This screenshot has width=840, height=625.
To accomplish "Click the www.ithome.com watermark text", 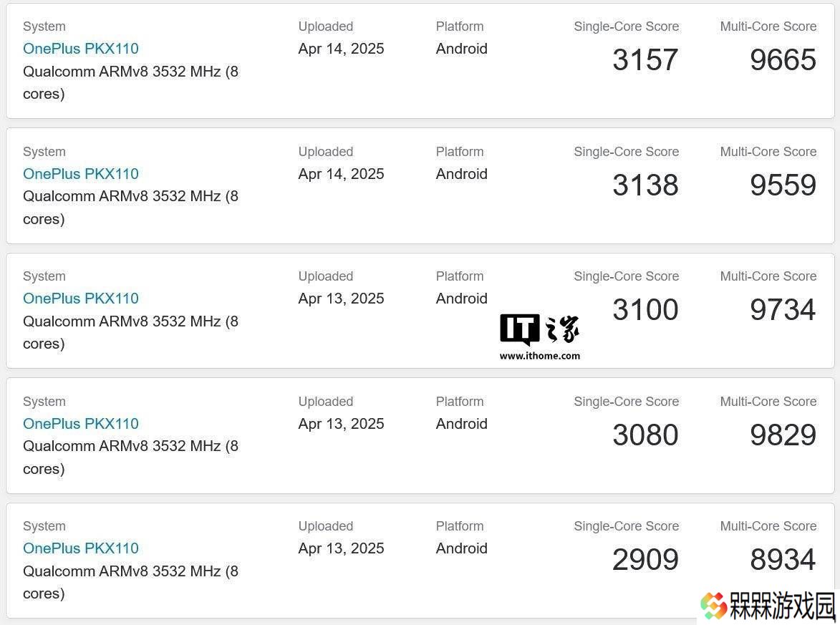I will pos(539,356).
